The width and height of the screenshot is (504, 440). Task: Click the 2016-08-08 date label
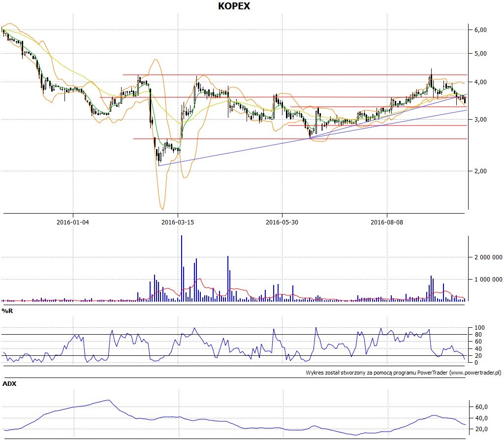387,222
